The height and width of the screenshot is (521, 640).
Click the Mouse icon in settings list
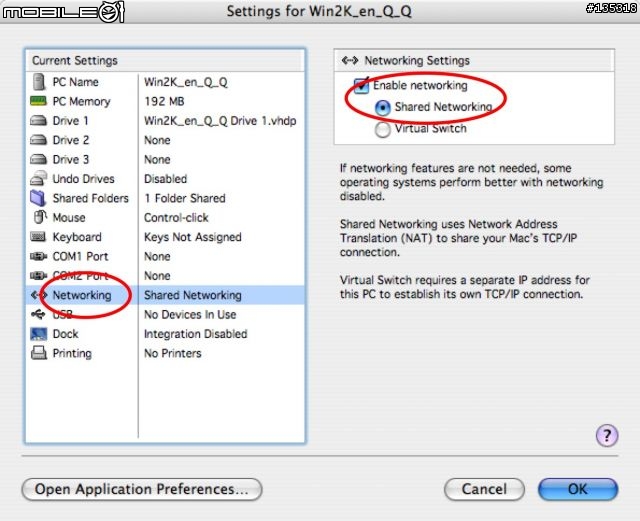(x=40, y=217)
